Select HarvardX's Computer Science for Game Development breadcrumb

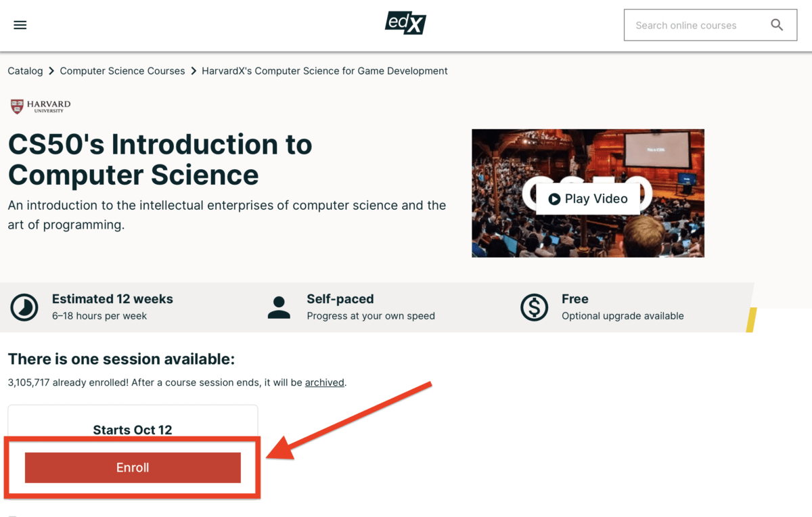point(324,70)
